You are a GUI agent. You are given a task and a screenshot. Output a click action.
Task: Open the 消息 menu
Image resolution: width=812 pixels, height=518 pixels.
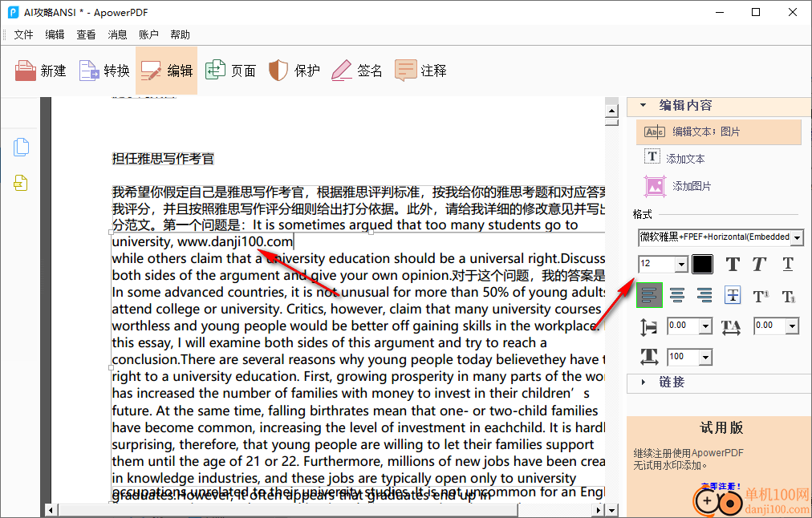tap(117, 34)
